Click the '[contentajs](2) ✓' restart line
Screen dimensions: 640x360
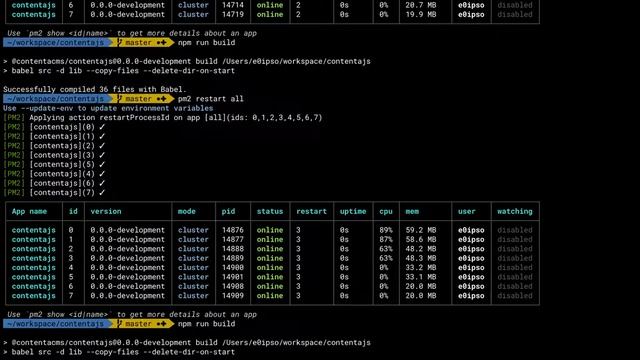pos(54,146)
